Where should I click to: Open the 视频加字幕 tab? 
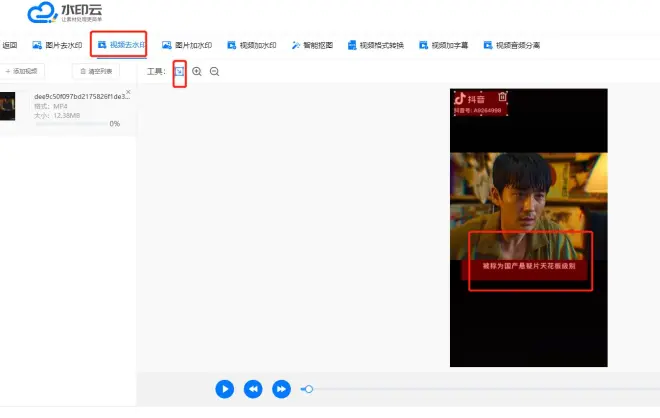(x=445, y=45)
